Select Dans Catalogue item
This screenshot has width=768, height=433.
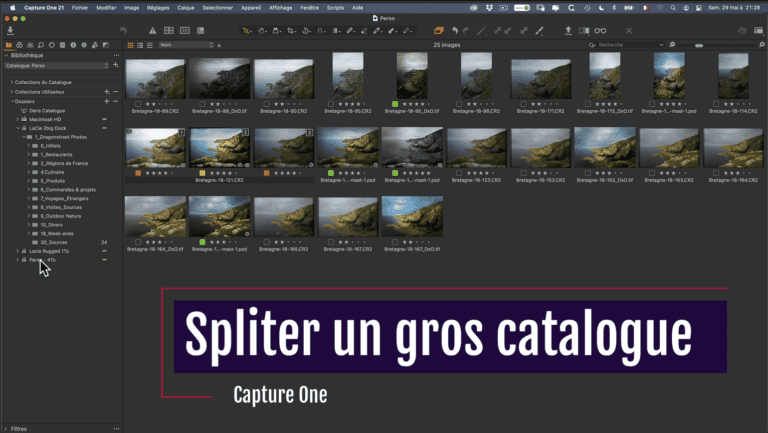coord(47,111)
